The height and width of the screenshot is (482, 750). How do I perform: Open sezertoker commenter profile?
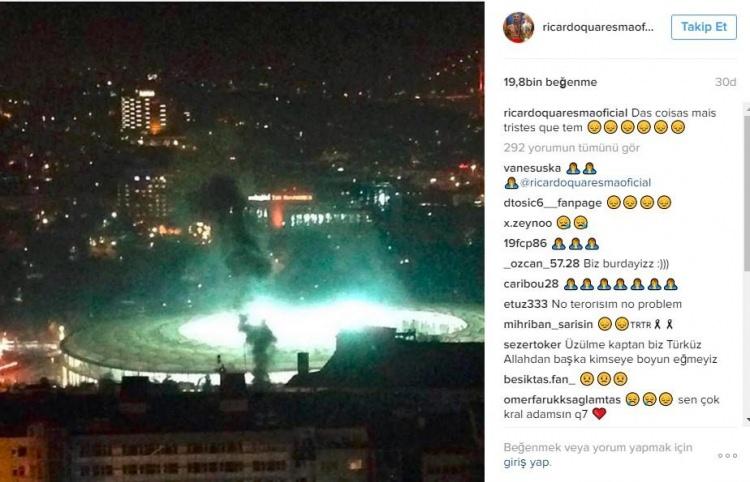pyautogui.click(x=532, y=344)
